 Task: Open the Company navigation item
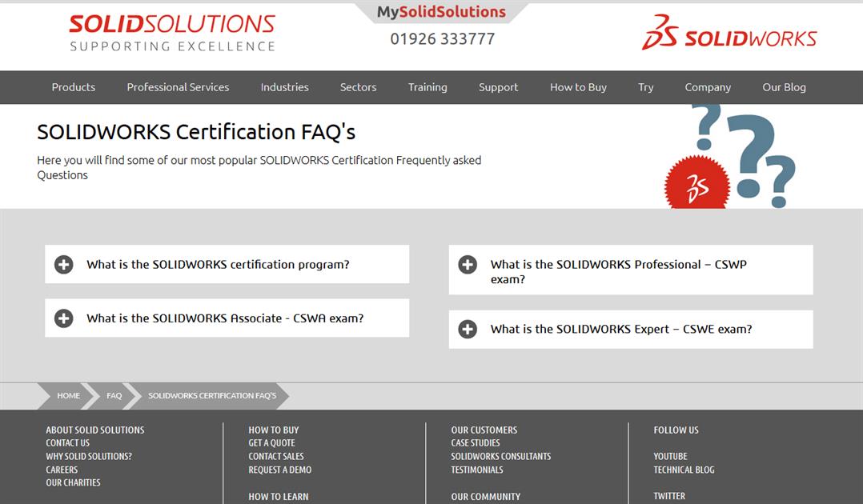pyautogui.click(x=708, y=87)
